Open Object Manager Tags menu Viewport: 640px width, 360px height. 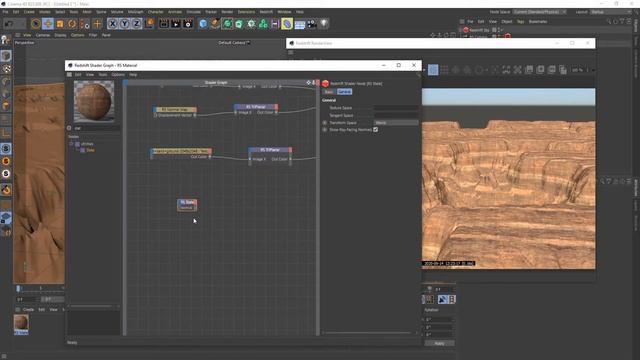click(x=520, y=22)
